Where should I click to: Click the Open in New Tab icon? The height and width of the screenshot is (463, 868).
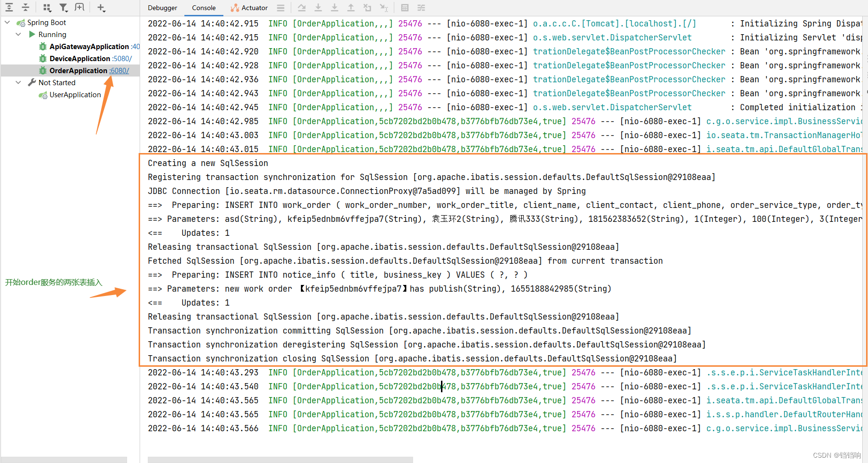(80, 8)
